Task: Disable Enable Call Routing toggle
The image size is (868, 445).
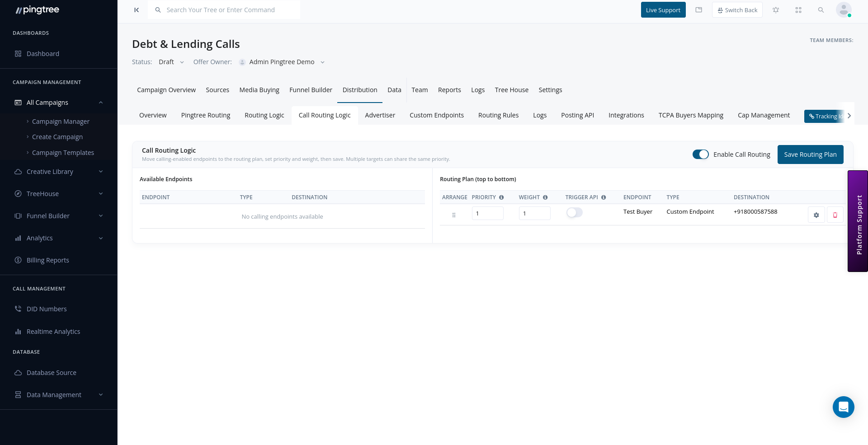Action: pyautogui.click(x=700, y=154)
